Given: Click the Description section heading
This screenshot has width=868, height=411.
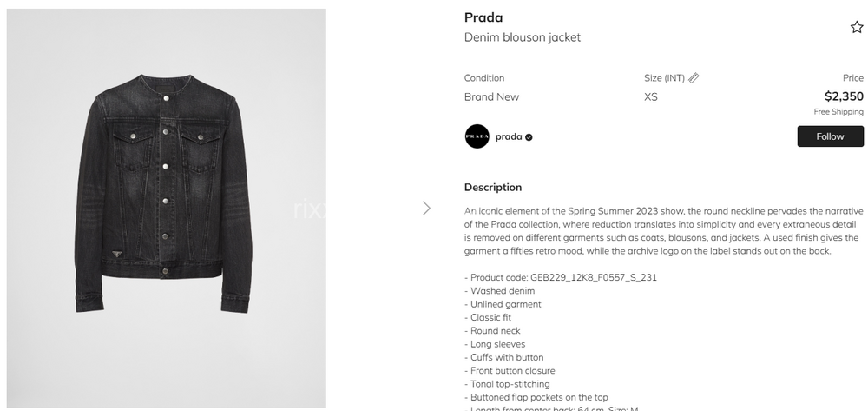Looking at the screenshot, I should point(493,187).
